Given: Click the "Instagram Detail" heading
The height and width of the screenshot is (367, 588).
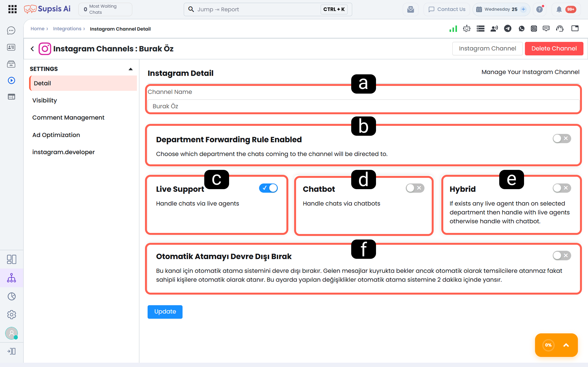Looking at the screenshot, I should [181, 73].
